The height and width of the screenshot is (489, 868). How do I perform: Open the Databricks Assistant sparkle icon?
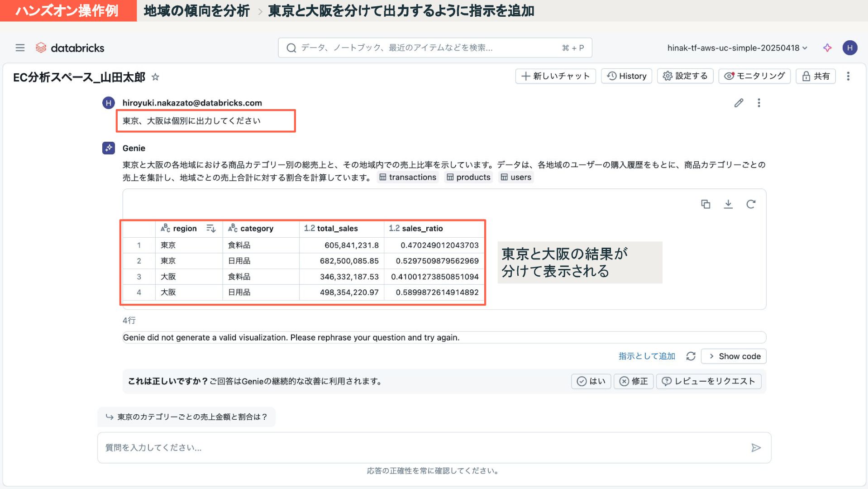click(x=827, y=48)
